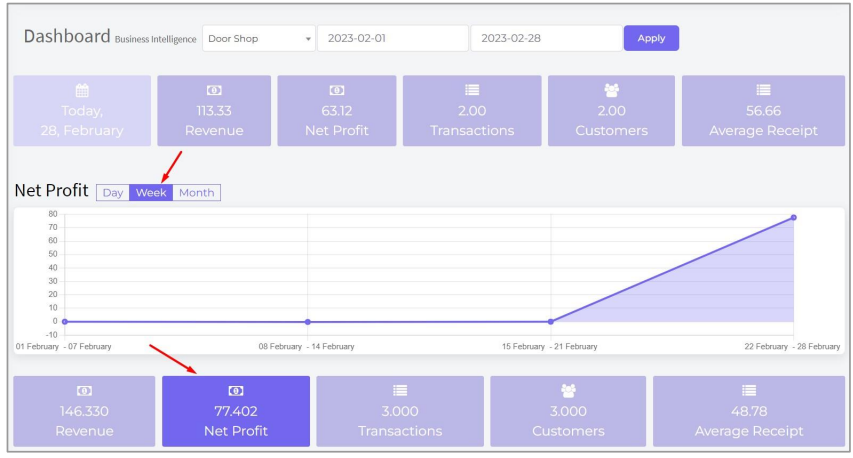853x458 pixels.
Task: Click the start date field 2023-02-01
Action: [x=393, y=39]
